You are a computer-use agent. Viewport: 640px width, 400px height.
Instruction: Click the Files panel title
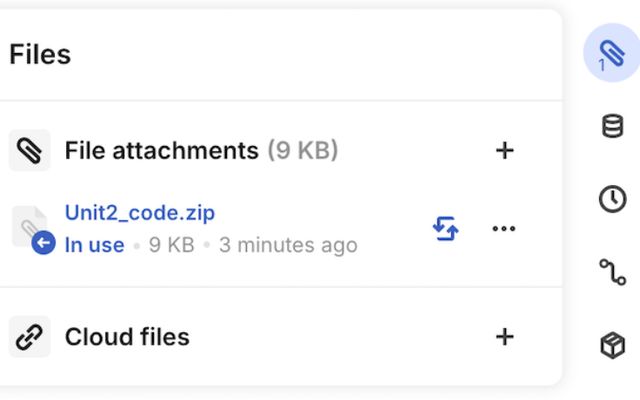pos(40,54)
